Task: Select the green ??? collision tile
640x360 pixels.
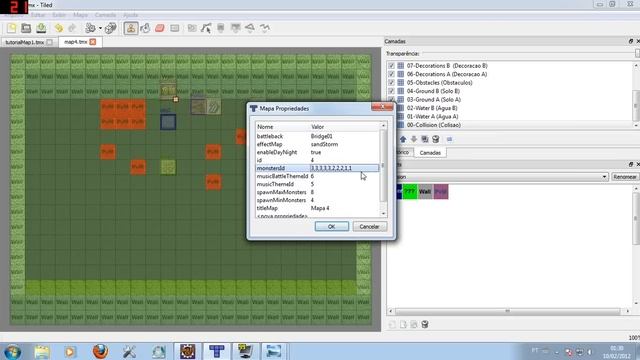Action: (410, 191)
